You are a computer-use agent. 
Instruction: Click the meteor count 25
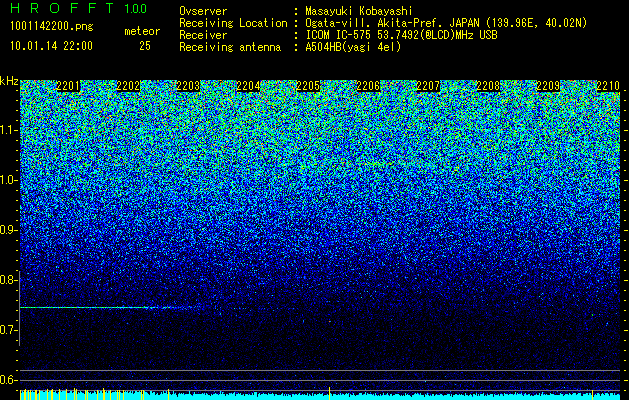[145, 46]
